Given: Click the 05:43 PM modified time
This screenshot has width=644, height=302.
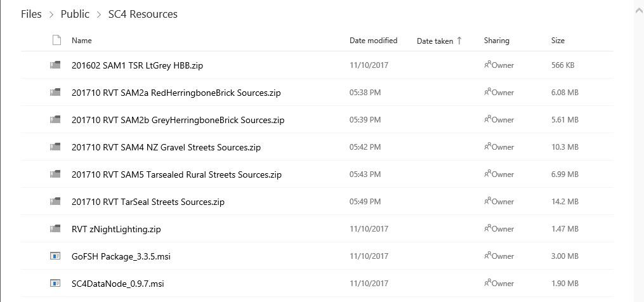Looking at the screenshot, I should pyautogui.click(x=365, y=174).
